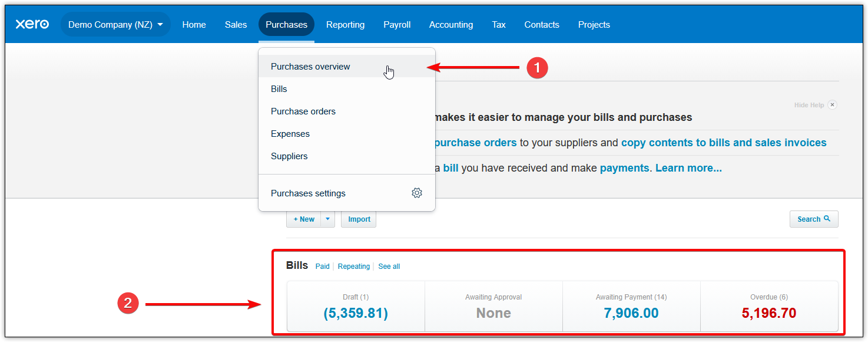Viewport: 868px width, 342px height.
Task: Open the Sales menu
Action: (236, 25)
